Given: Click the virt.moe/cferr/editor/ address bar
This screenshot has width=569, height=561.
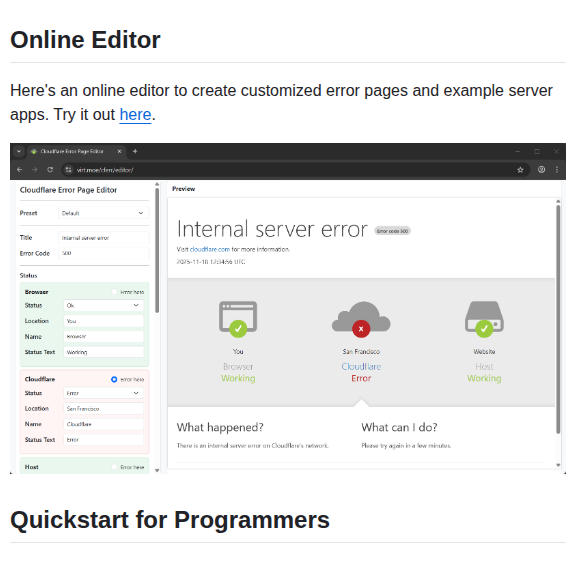Looking at the screenshot, I should pos(296,169).
